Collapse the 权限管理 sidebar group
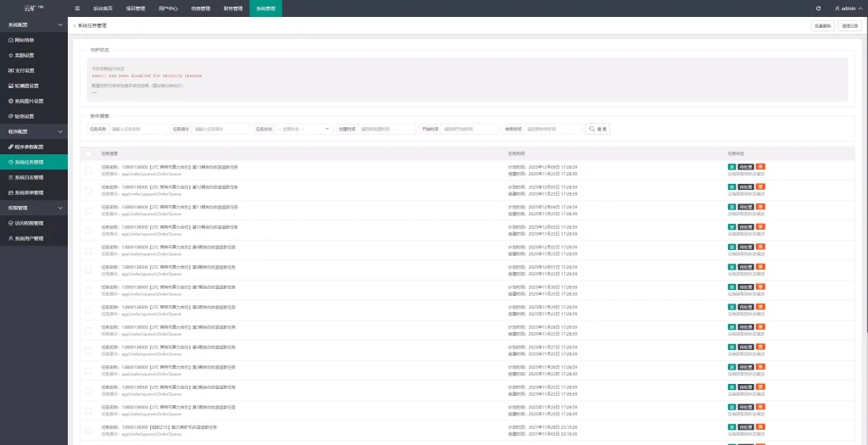 (34, 209)
